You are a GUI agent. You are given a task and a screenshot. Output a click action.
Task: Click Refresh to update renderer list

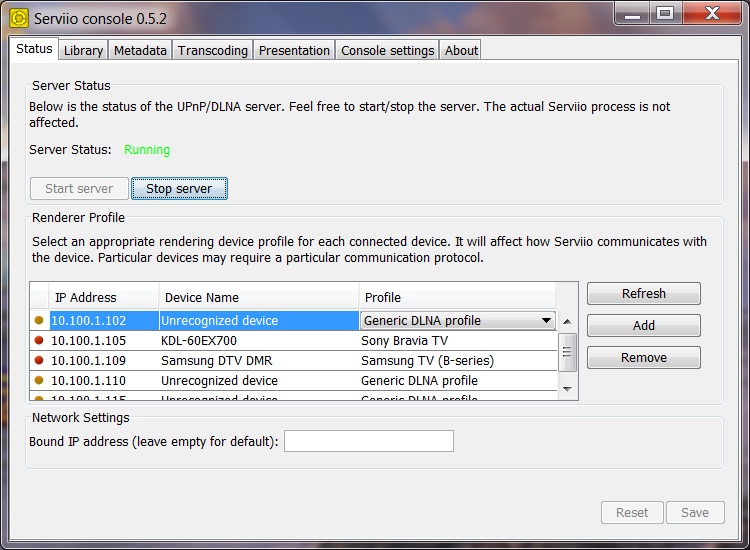pyautogui.click(x=643, y=294)
